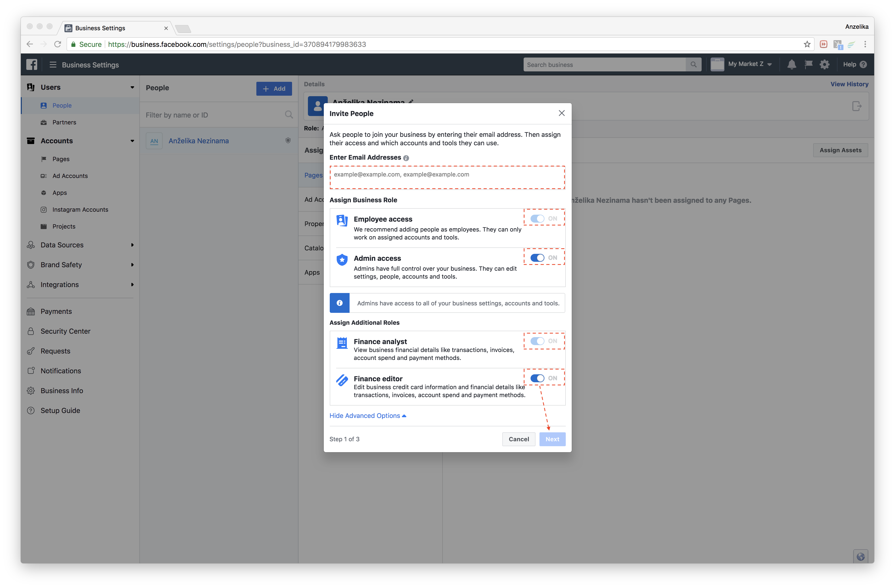Screen dimensions: 895x588
Task: Open the My Market Z business dropdown
Action: coord(741,64)
